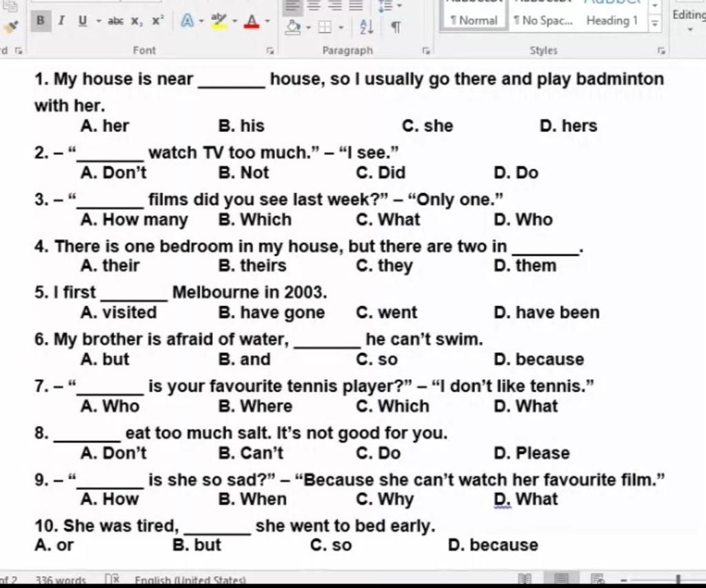Open the Clipboard pane launcher

[18, 50]
